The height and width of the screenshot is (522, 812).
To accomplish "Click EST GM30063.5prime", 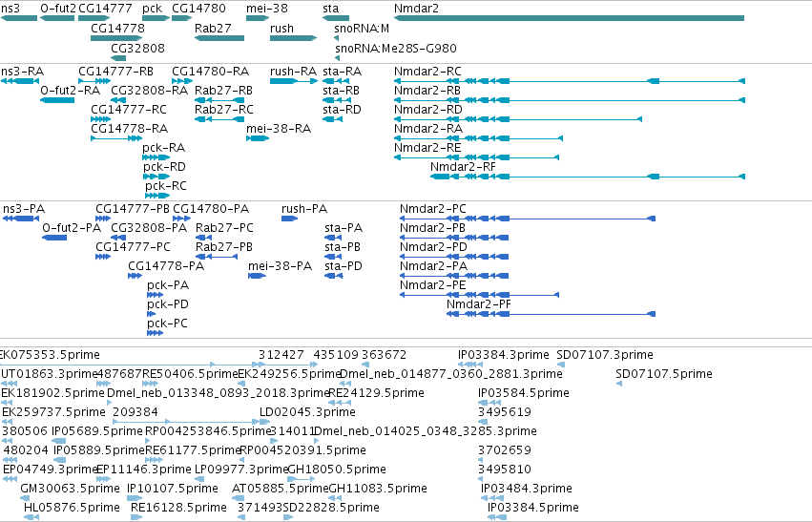I will 70,488.
